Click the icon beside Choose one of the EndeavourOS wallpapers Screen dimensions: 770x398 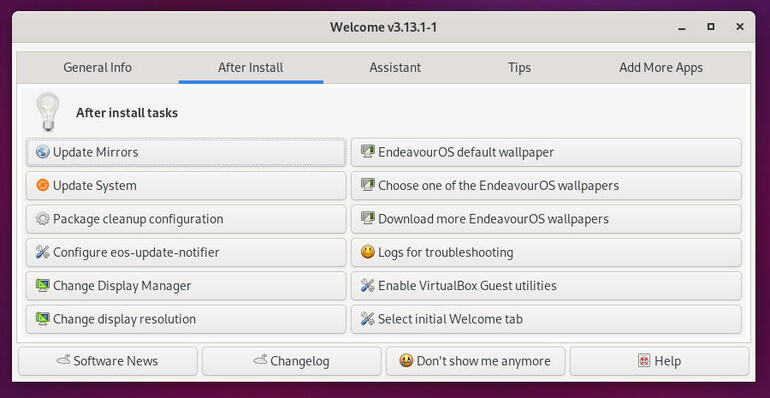click(368, 186)
